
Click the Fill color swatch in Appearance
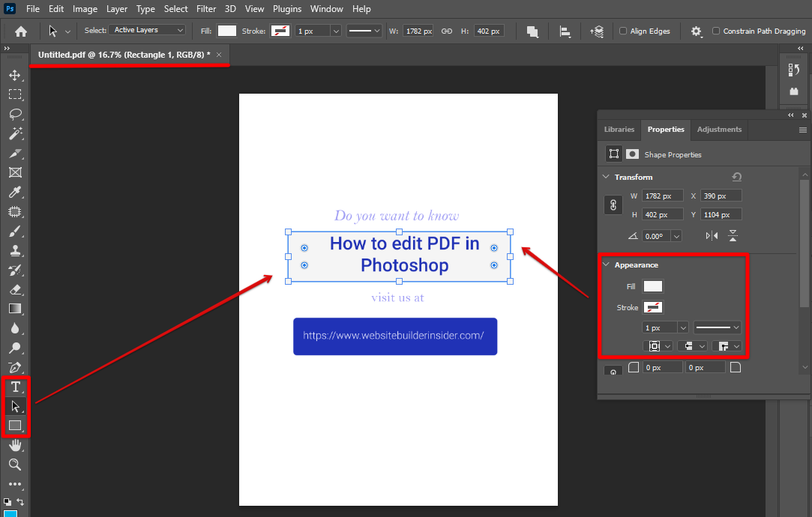tap(653, 286)
